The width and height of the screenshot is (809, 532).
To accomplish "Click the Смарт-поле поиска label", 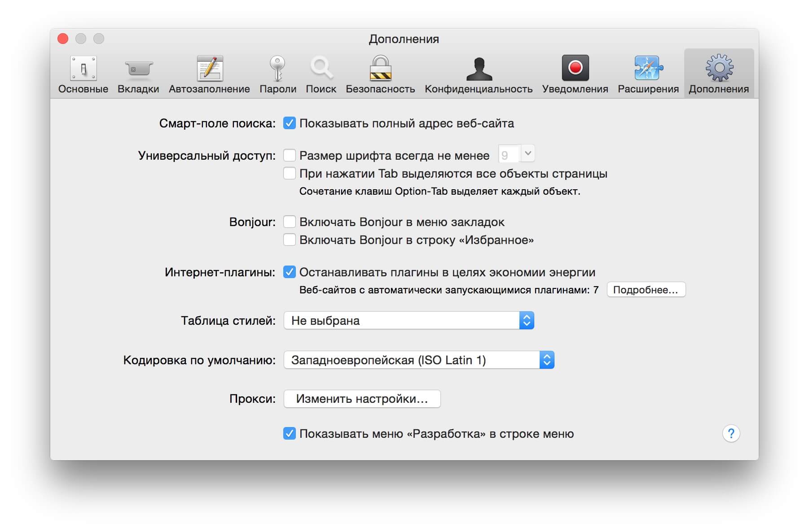I will point(217,123).
